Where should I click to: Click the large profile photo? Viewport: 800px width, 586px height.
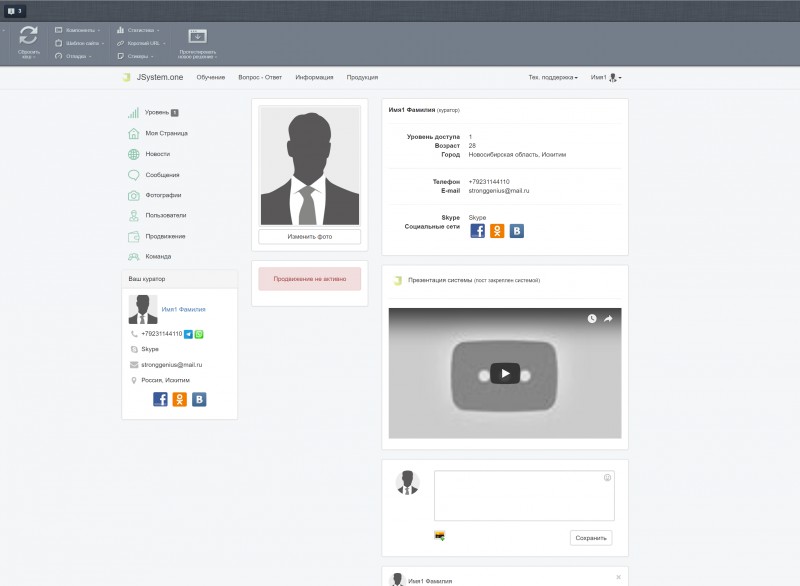pyautogui.click(x=310, y=166)
